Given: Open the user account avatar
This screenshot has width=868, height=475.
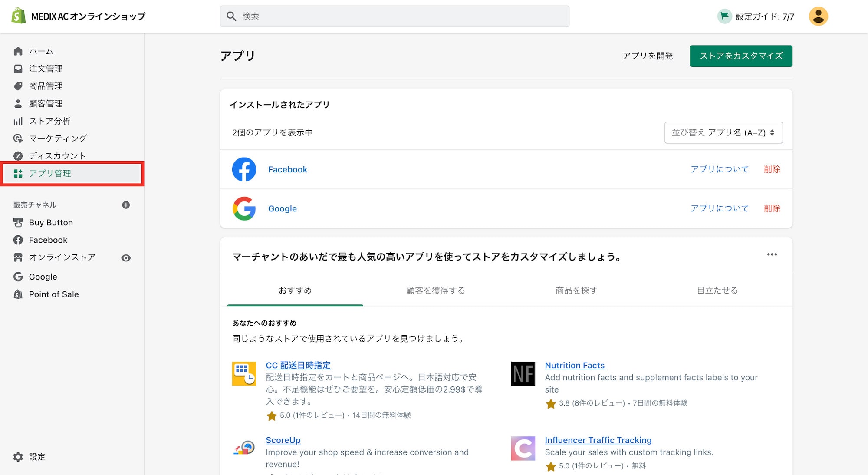Looking at the screenshot, I should click(818, 16).
